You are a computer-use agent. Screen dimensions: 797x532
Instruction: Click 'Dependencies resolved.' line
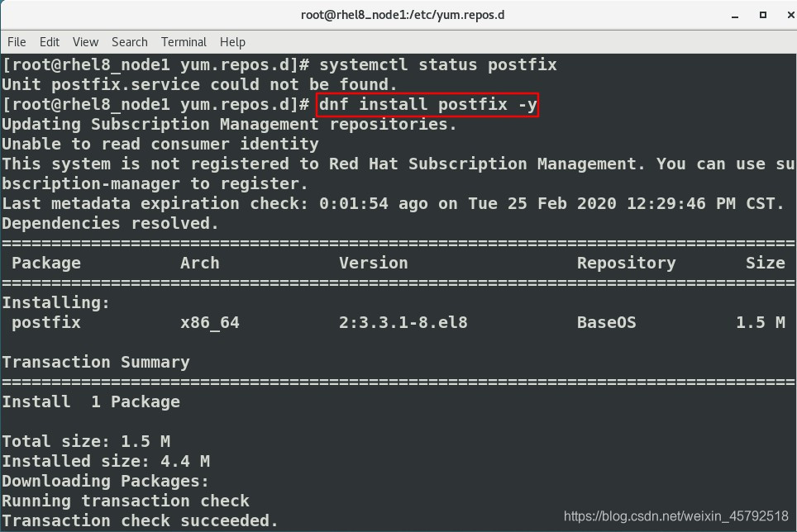(x=110, y=223)
